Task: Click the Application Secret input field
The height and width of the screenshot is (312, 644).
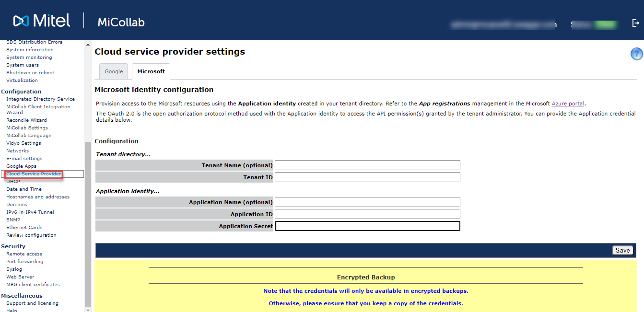Action: pos(367,226)
